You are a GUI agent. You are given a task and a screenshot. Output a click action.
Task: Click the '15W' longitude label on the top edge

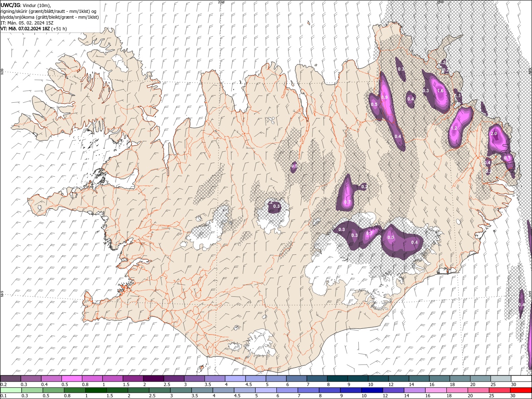point(440,2)
